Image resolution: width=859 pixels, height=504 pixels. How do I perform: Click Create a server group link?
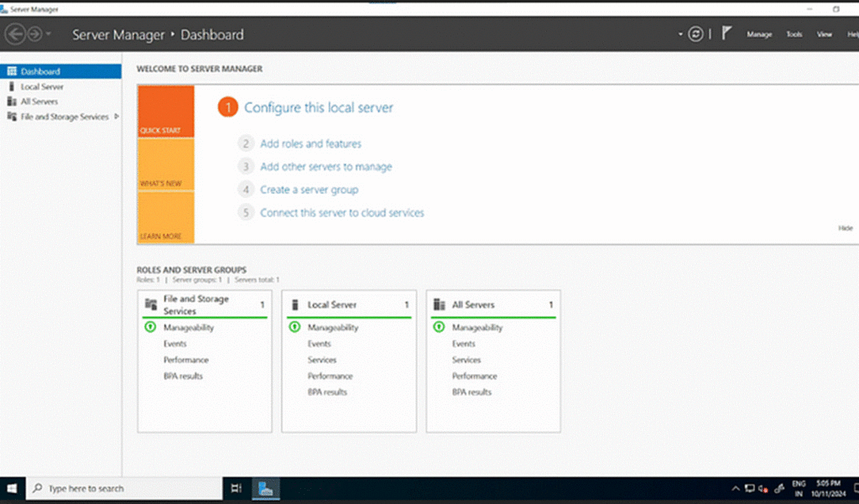coord(309,190)
